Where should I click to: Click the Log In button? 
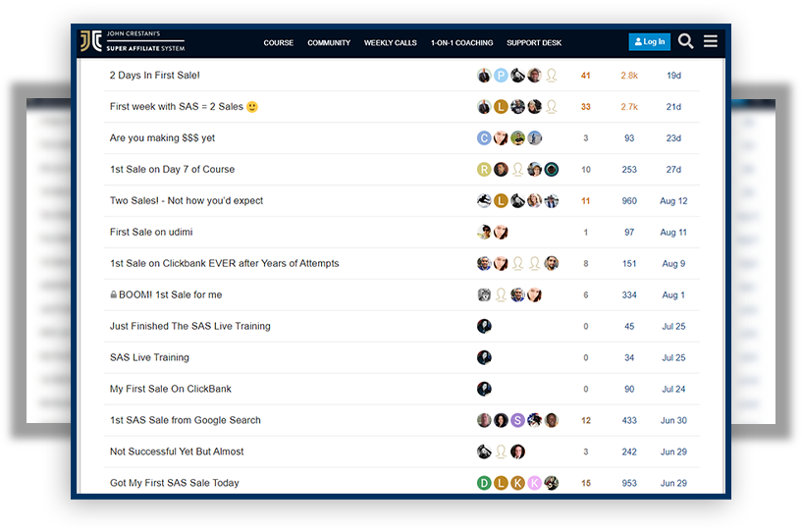649,42
